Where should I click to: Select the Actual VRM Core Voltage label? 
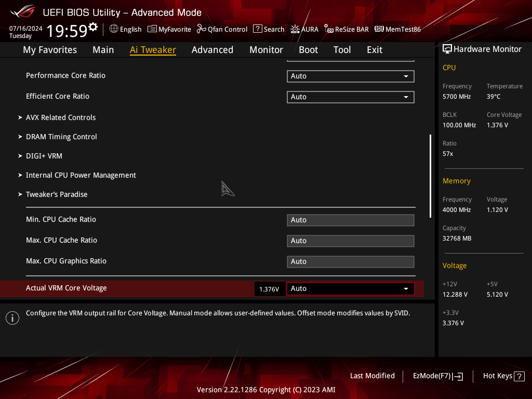66,288
